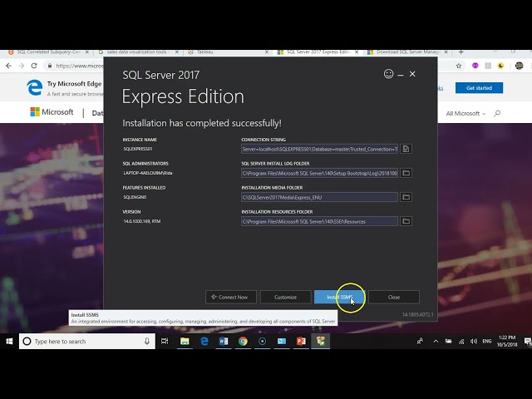Click the Connect Now button
Screen dimensions: 532x399
(231, 297)
